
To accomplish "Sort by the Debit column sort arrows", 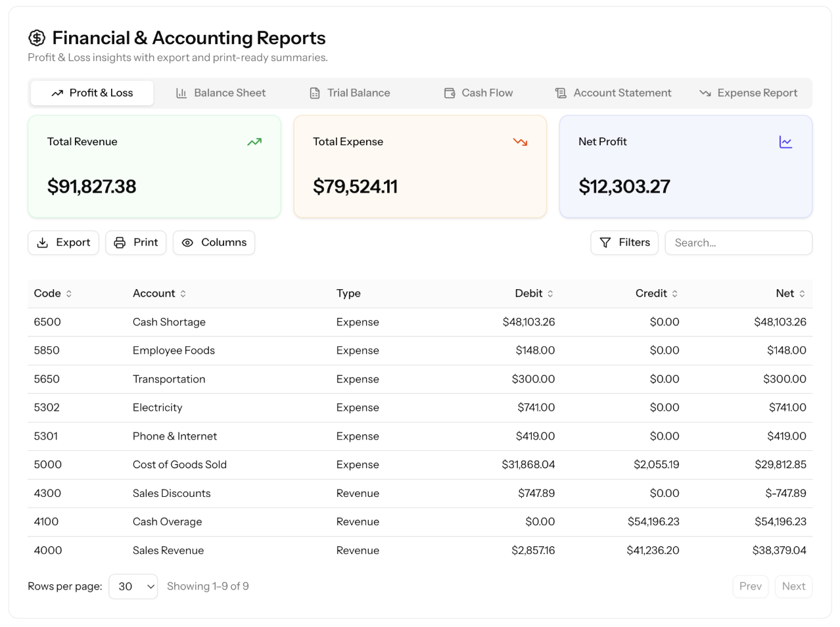I will tap(550, 294).
